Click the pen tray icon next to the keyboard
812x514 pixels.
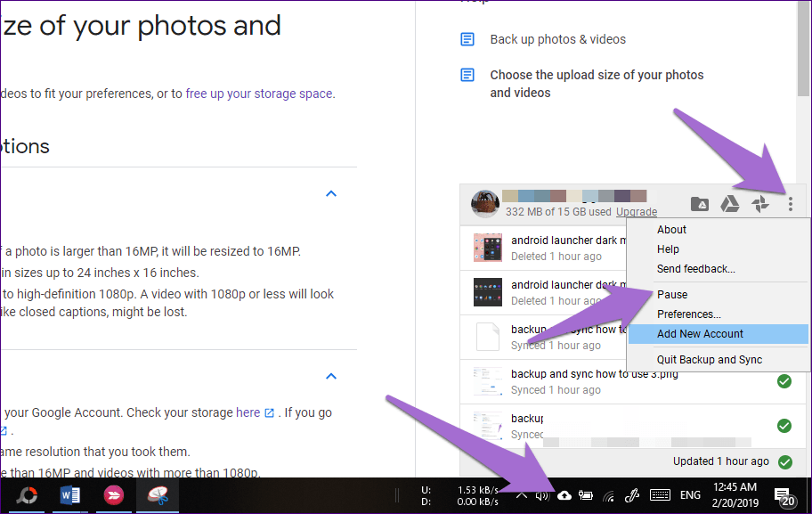(632, 496)
